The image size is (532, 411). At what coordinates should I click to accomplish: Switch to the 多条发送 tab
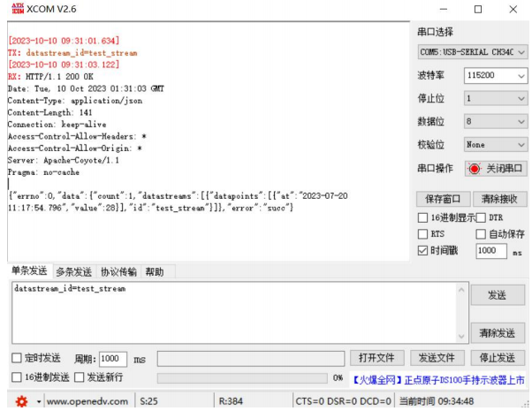coord(73,272)
